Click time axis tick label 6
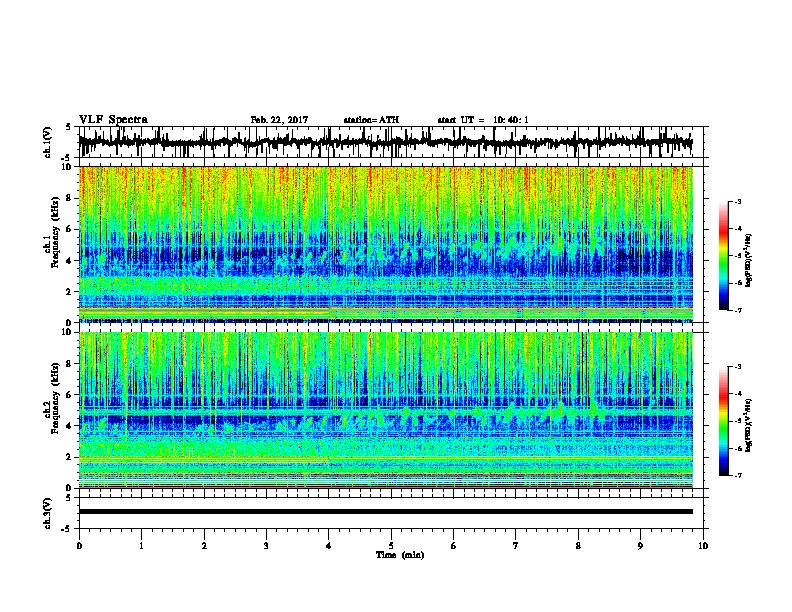Viewport: 792px width, 612px height. [454, 546]
